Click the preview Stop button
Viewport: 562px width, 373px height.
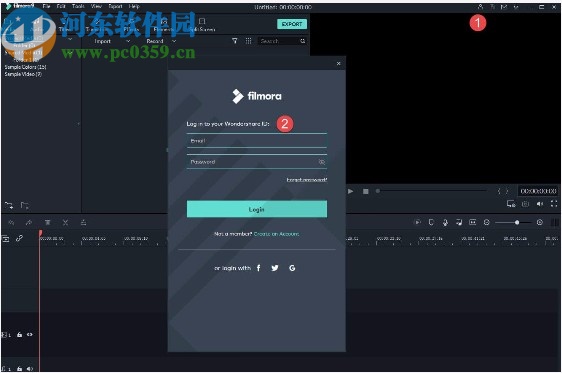tap(366, 191)
